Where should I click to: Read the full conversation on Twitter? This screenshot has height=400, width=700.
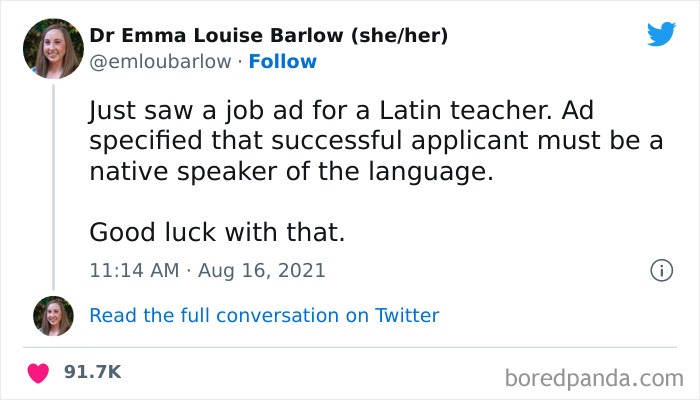[x=264, y=315]
